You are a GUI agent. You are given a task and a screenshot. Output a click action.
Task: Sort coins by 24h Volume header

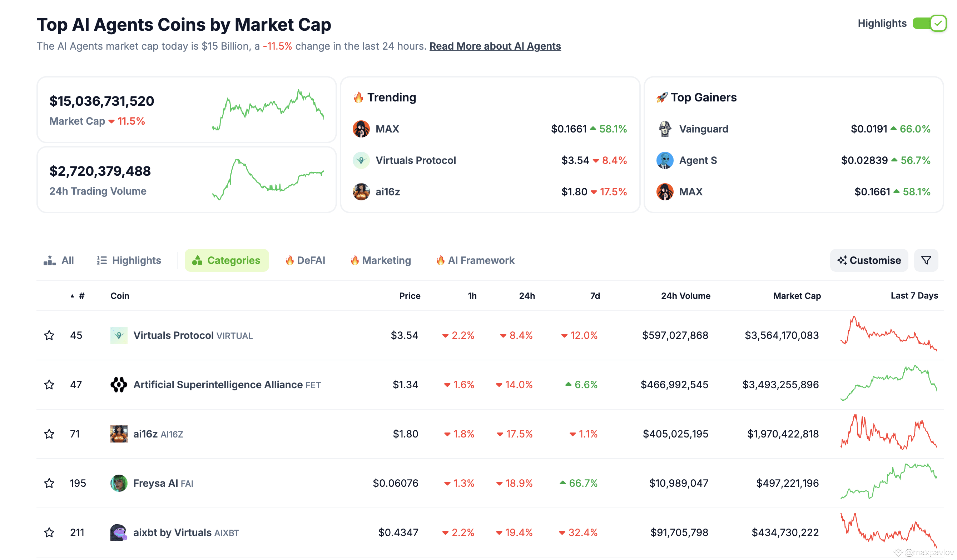(x=685, y=296)
